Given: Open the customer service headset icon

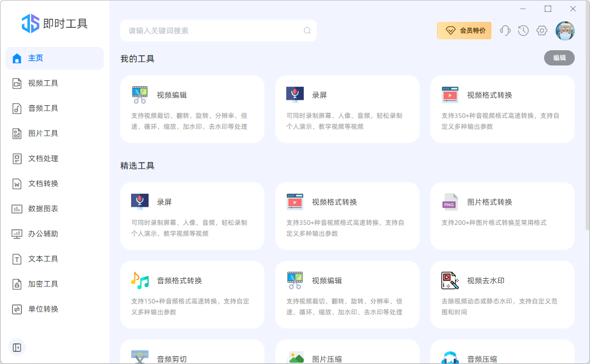Looking at the screenshot, I should point(505,31).
